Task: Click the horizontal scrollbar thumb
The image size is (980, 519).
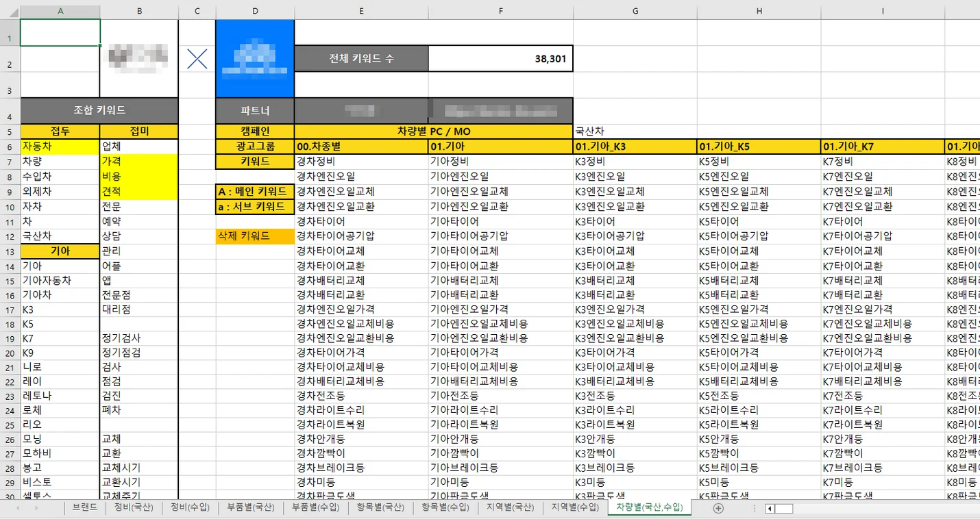Action: tap(784, 509)
